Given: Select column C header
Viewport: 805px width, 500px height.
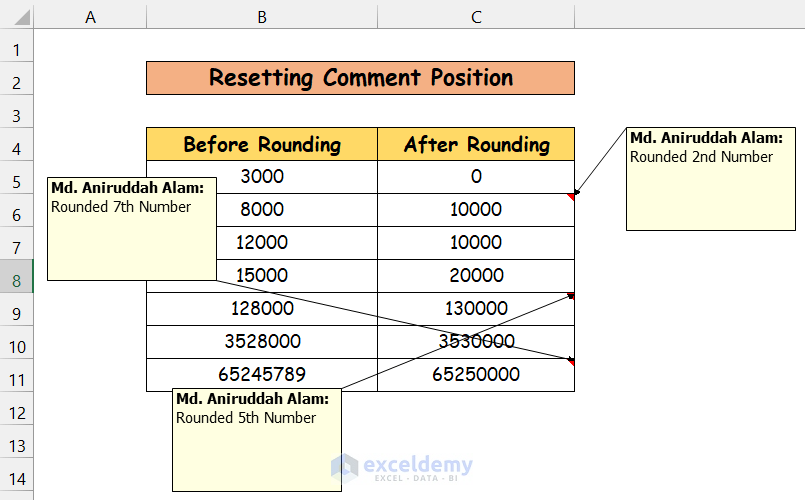Looking at the screenshot, I should pyautogui.click(x=476, y=17).
